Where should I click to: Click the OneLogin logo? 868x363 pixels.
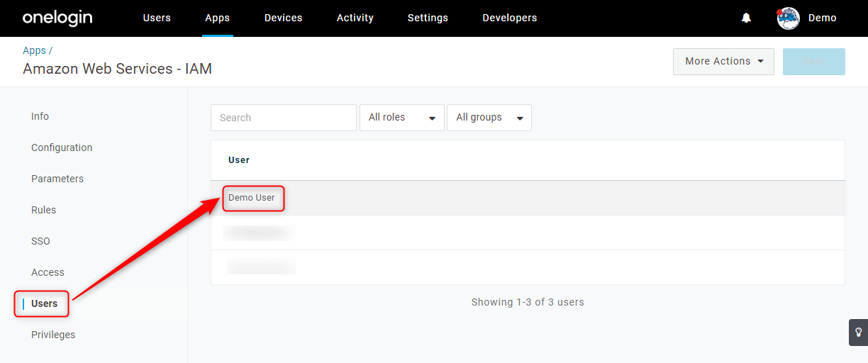tap(57, 18)
